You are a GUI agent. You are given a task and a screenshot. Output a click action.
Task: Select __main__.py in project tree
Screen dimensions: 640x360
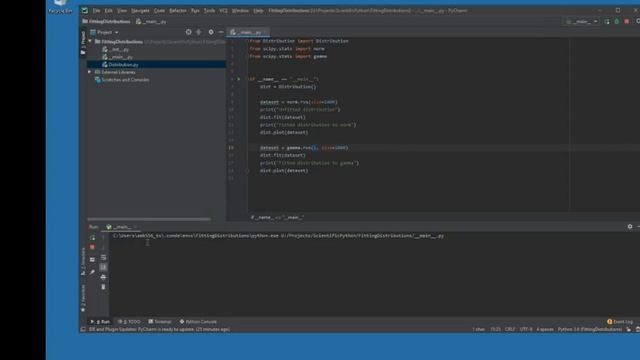coord(118,57)
